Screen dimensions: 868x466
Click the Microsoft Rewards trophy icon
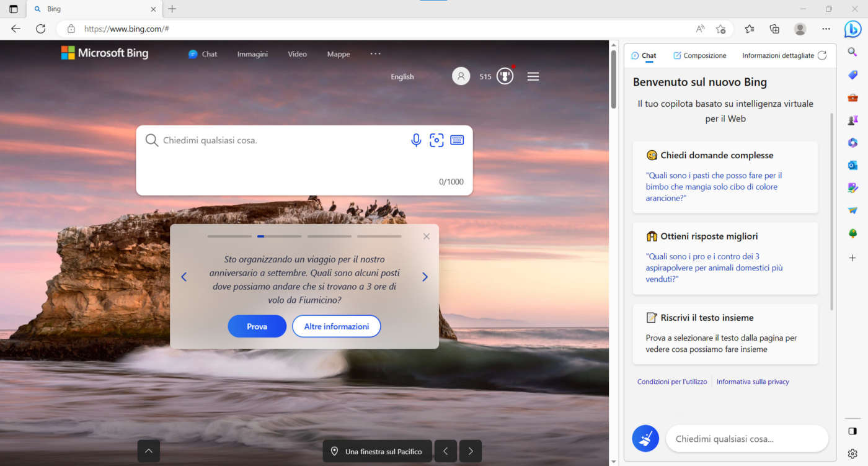tap(504, 76)
